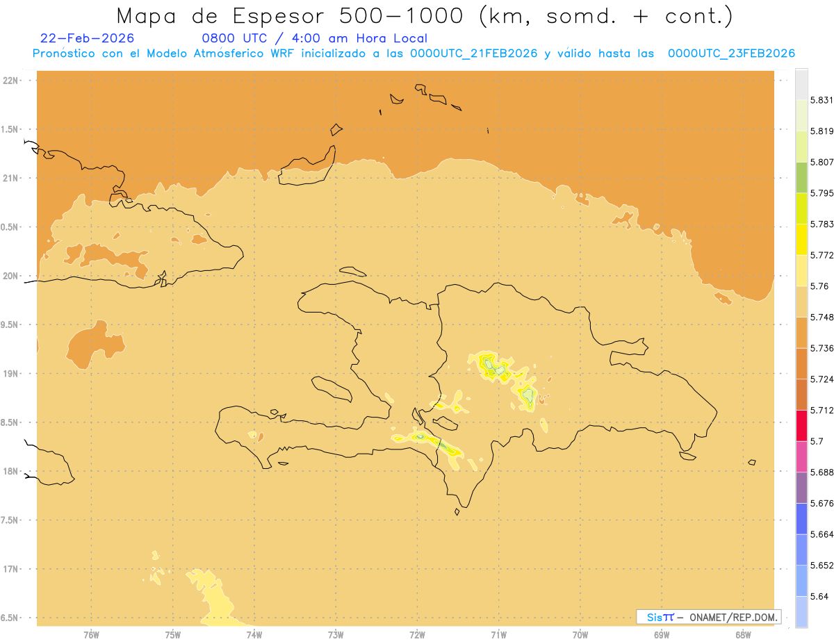Click the latitude label '21N'
Screen dimensions: 834x644
(10, 179)
